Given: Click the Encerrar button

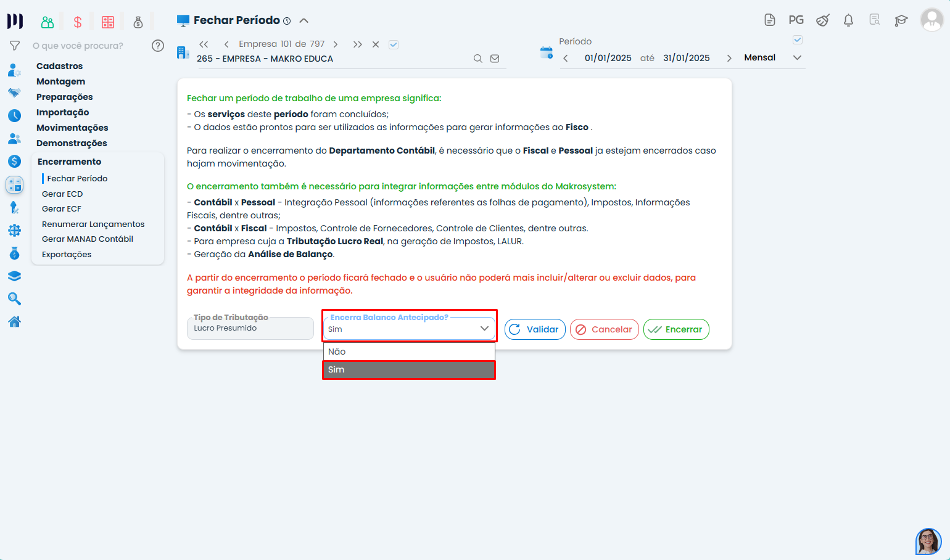Looking at the screenshot, I should [x=676, y=329].
